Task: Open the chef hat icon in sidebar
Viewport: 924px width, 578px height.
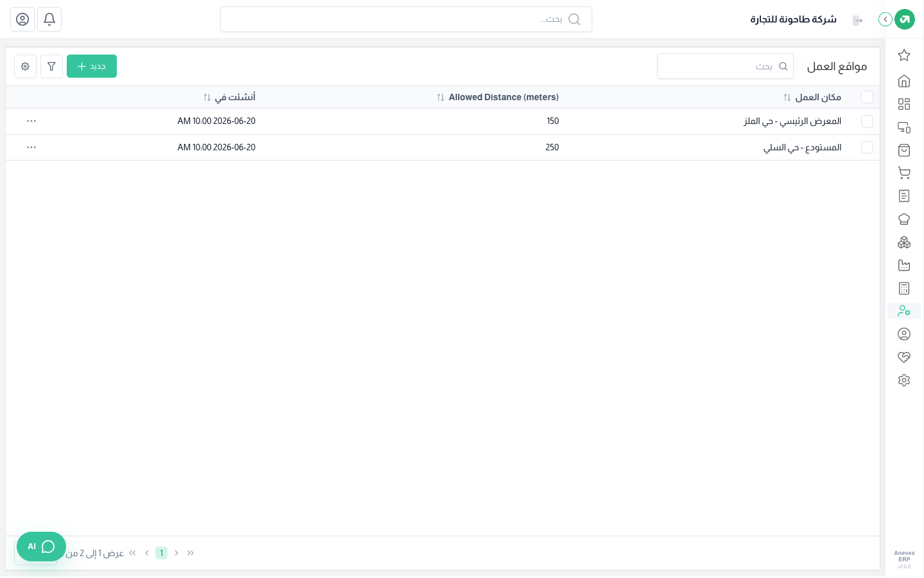Action: coord(904,219)
